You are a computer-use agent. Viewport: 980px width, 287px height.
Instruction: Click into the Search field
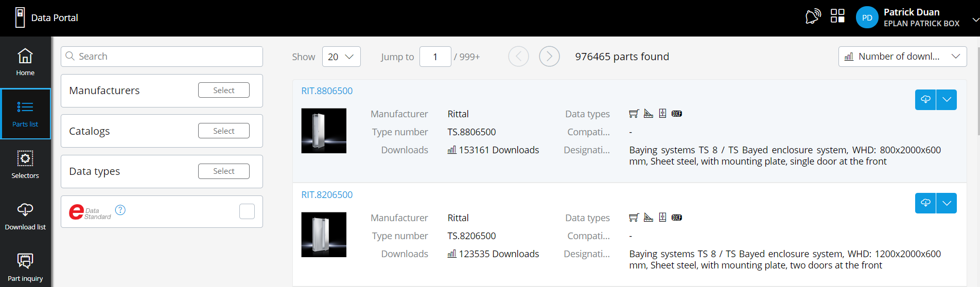(x=162, y=57)
